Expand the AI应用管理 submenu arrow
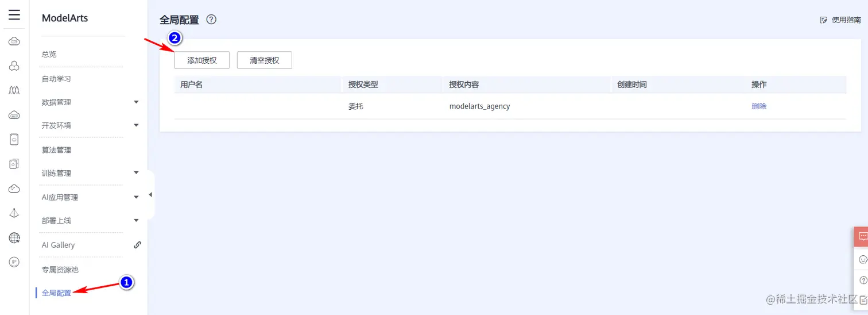This screenshot has height=315, width=868. point(136,197)
